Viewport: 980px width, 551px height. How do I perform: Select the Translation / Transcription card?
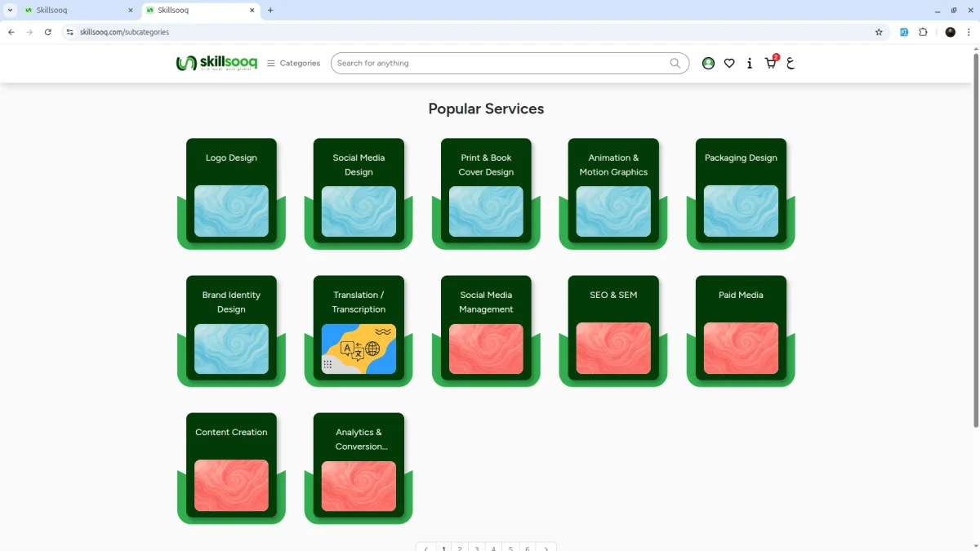tap(359, 330)
